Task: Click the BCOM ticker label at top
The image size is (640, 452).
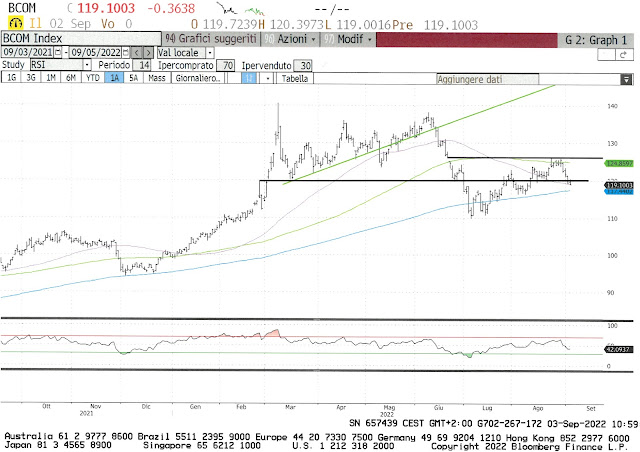Action: tap(22, 8)
